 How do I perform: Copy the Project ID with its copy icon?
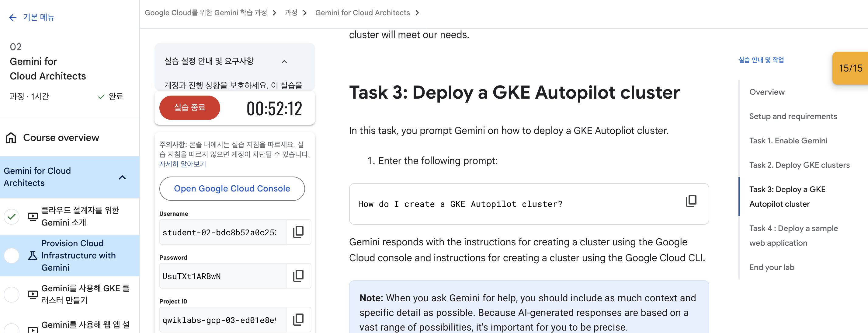(x=298, y=320)
